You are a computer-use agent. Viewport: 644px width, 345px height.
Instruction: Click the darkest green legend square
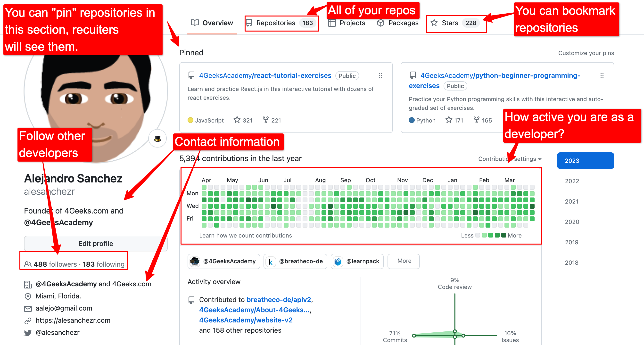point(504,235)
